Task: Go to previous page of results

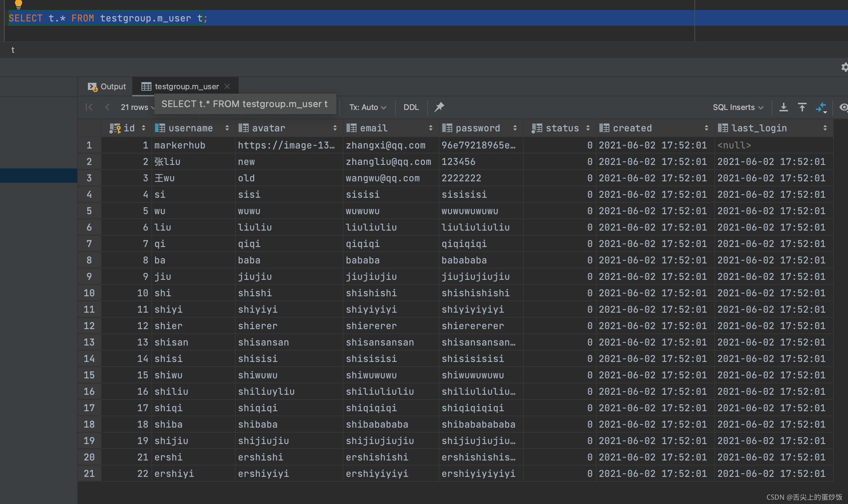Action: click(x=107, y=107)
